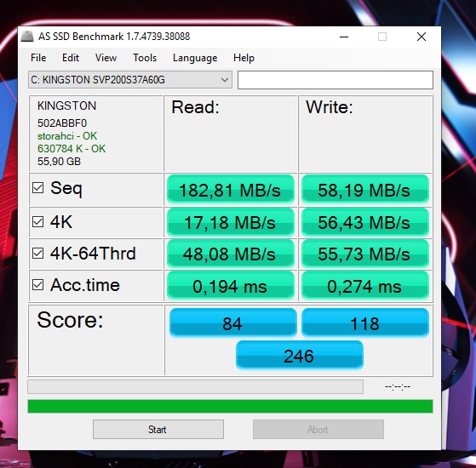Screen dimensions: 476x468
Task: Toggle the Acc.time test checkbox
Action: 38,285
